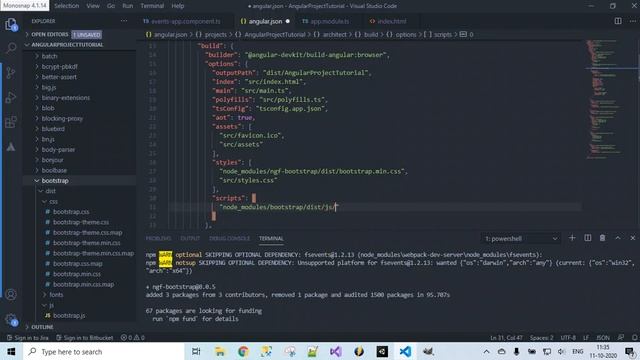
Task: Split the terminal panel
Action: pos(587,238)
